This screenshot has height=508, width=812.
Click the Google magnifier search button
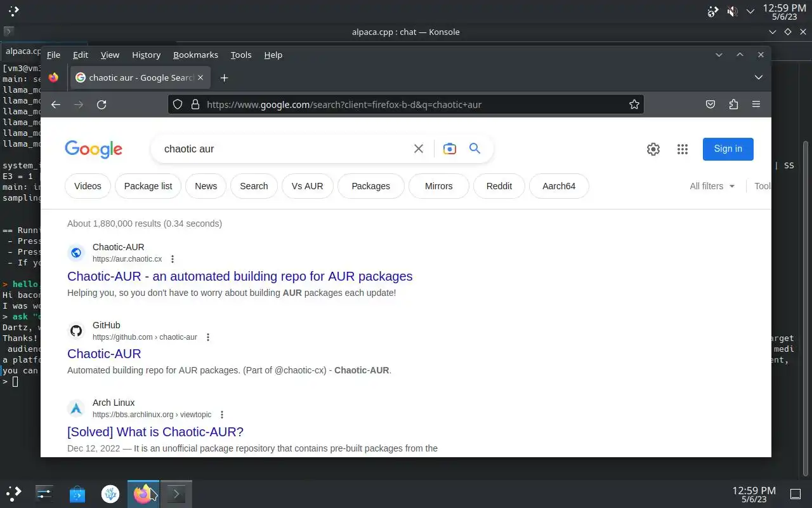coord(475,149)
